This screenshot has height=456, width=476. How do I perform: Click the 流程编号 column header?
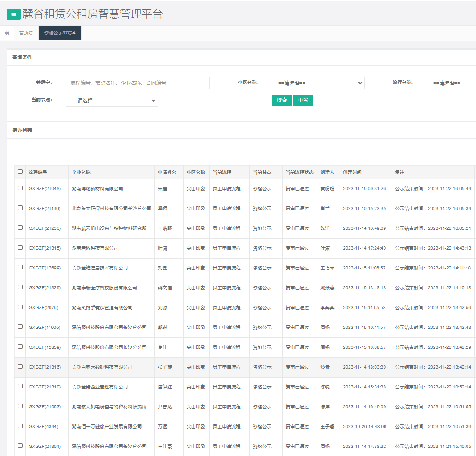pyautogui.click(x=38, y=173)
